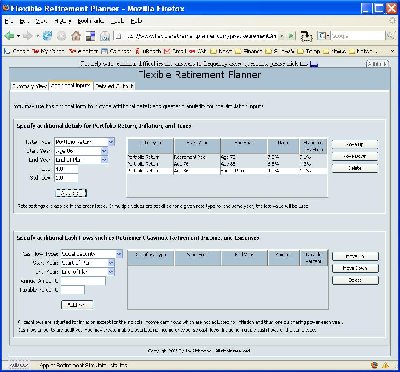Select the highlighted rates row ending at End of Plan

(x=227, y=171)
